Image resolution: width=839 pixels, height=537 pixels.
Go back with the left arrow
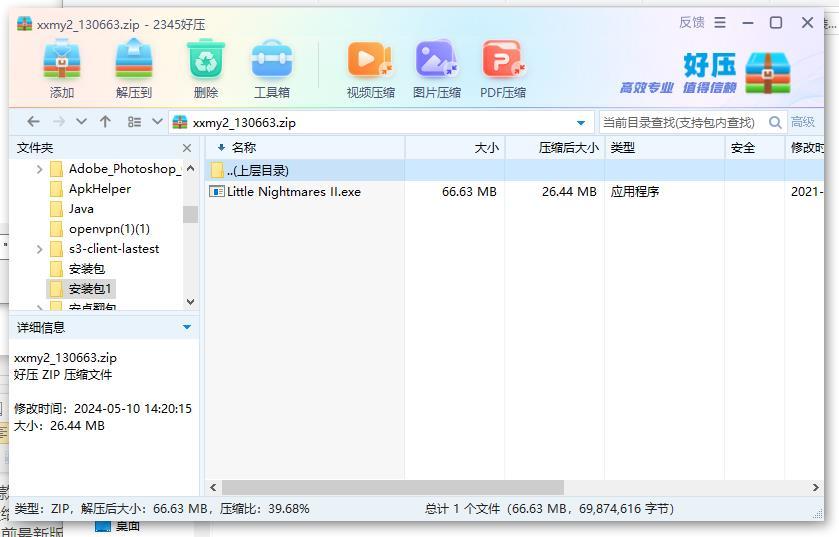pyautogui.click(x=33, y=122)
